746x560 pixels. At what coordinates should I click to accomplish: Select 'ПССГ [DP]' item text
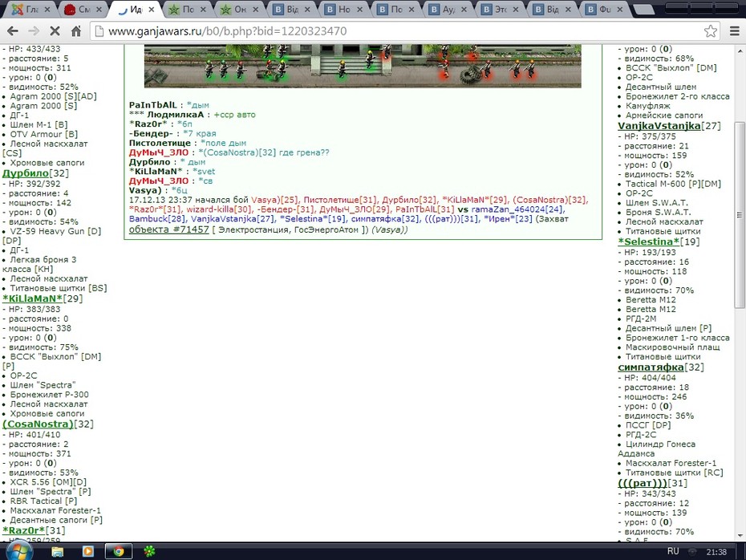[648, 425]
